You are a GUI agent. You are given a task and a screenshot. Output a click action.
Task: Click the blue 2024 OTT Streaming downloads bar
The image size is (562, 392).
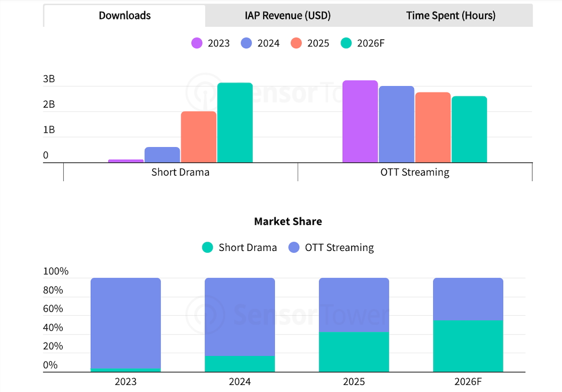[396, 125]
